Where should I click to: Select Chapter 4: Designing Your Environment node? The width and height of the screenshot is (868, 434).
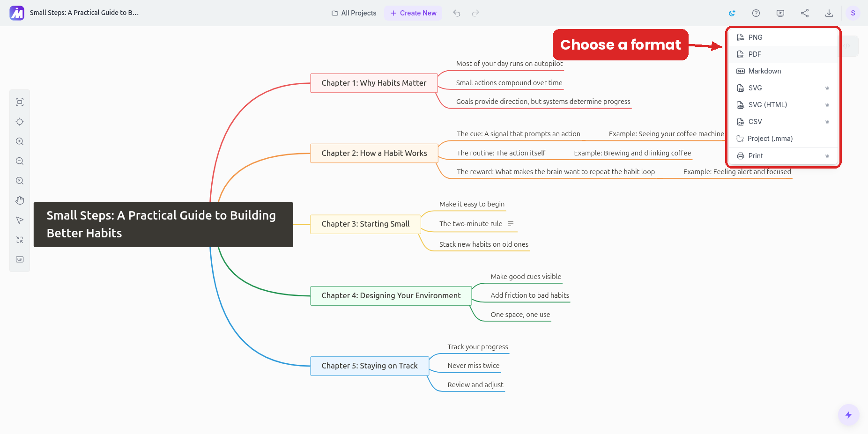click(x=391, y=295)
